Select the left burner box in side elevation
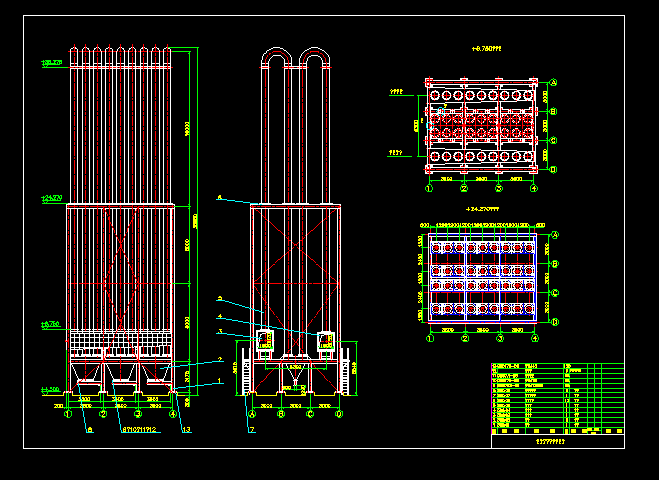659x480 pixels. [x=265, y=340]
